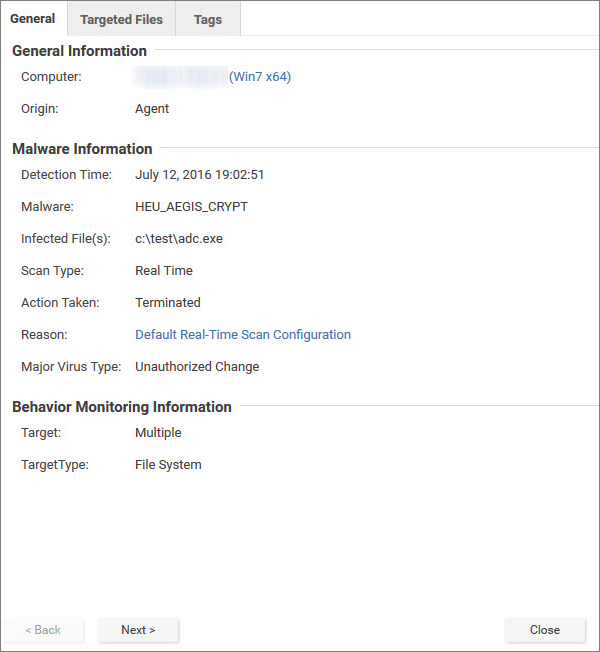Select the General tab
This screenshot has width=600, height=652.
(33, 19)
